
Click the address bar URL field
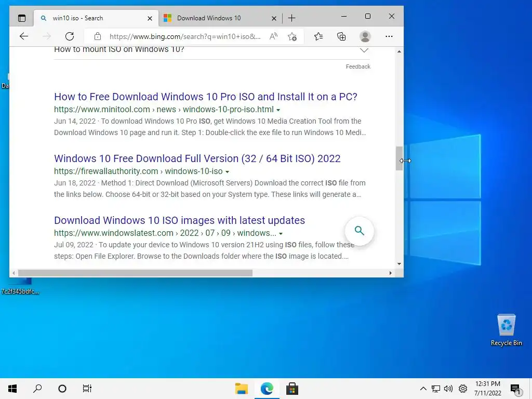(x=185, y=36)
